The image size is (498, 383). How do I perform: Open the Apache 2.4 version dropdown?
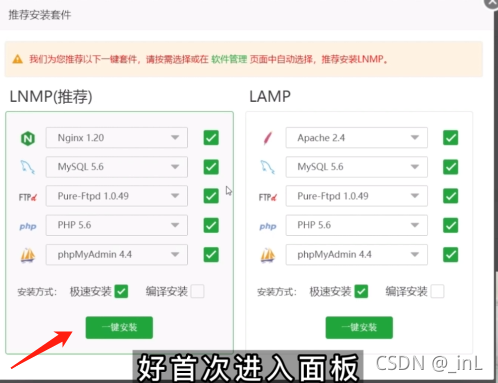357,138
